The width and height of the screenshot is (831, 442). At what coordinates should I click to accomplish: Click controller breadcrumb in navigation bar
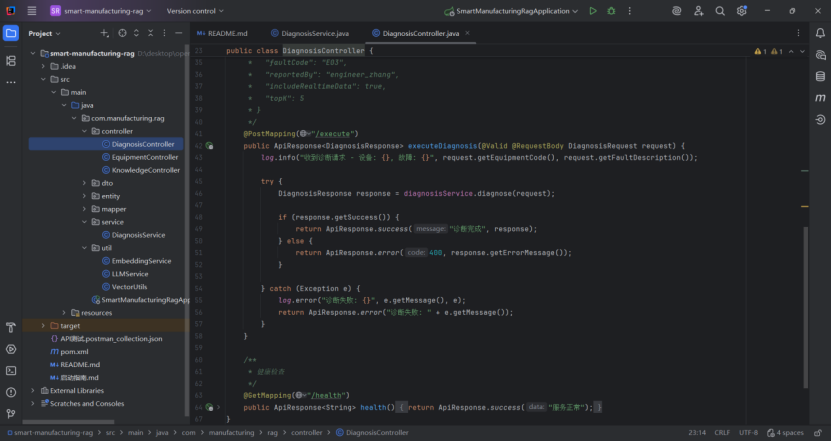click(306, 432)
